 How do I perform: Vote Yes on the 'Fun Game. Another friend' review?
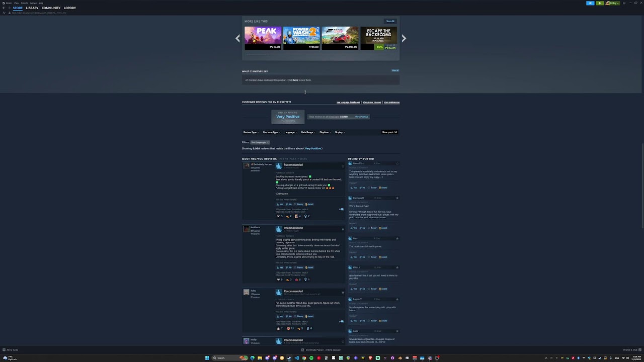coord(280,316)
